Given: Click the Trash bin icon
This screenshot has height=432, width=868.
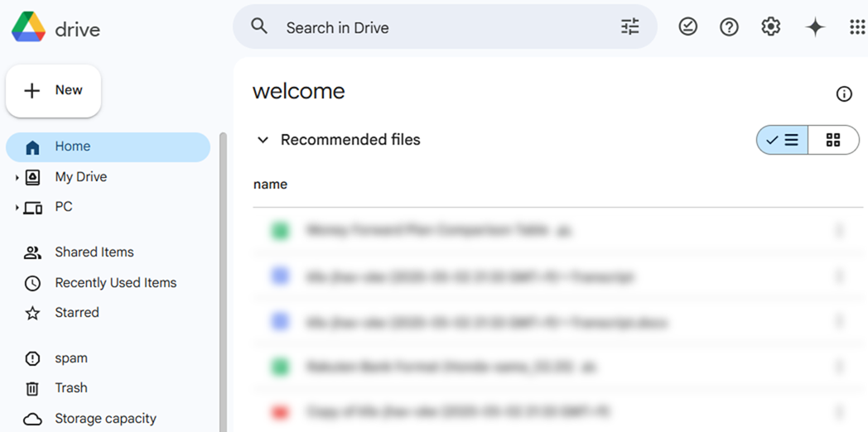Looking at the screenshot, I should [32, 389].
